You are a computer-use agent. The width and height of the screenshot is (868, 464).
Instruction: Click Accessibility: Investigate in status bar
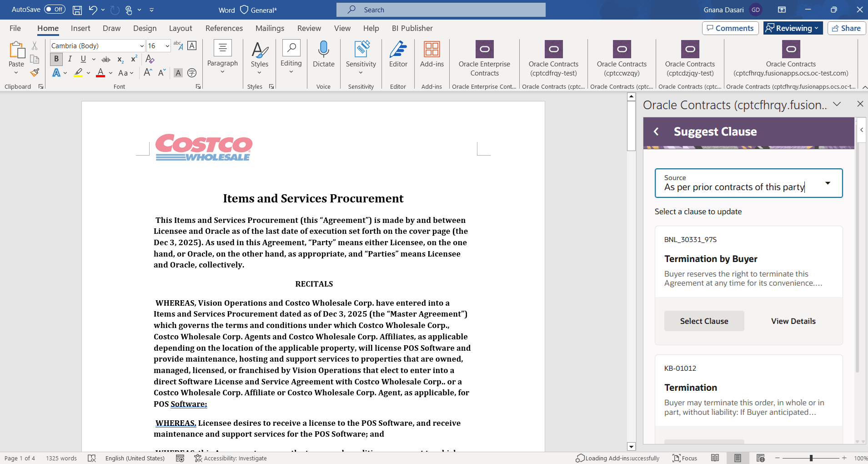click(231, 458)
